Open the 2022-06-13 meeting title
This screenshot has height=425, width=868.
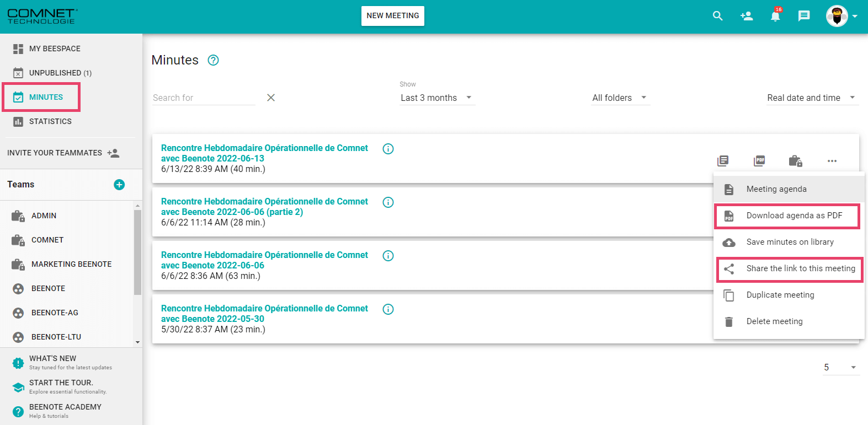tap(264, 153)
